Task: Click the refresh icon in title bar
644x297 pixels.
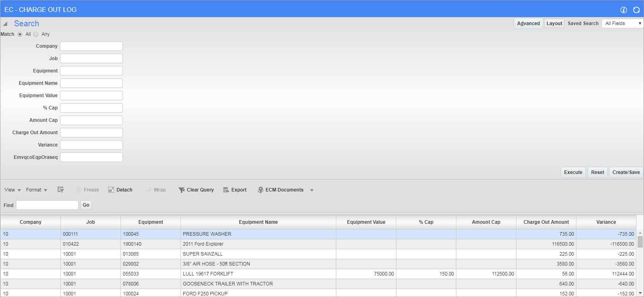Action: (x=636, y=10)
